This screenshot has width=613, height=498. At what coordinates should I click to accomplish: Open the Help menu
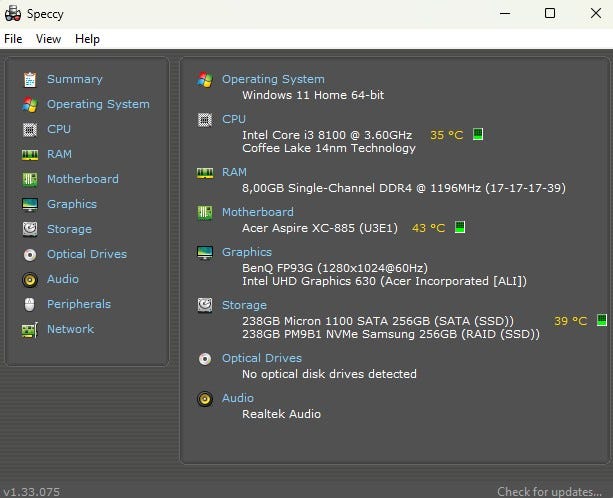pyautogui.click(x=87, y=39)
